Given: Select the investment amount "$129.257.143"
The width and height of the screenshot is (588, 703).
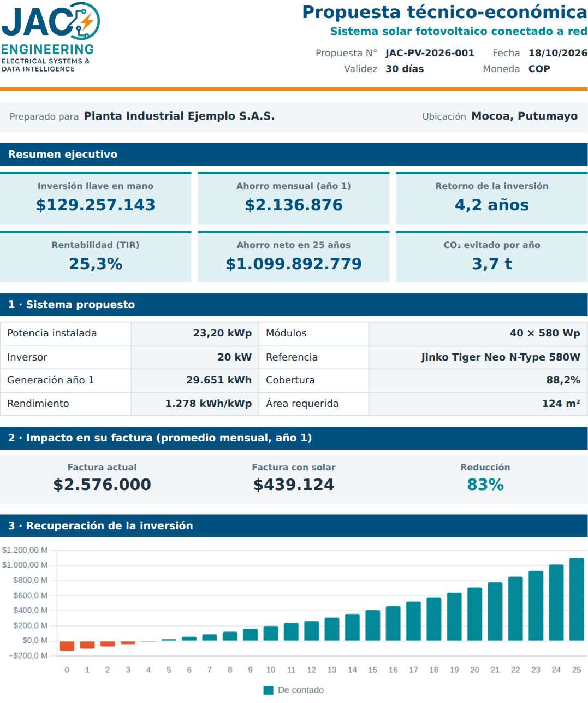Looking at the screenshot, I should [x=96, y=205].
